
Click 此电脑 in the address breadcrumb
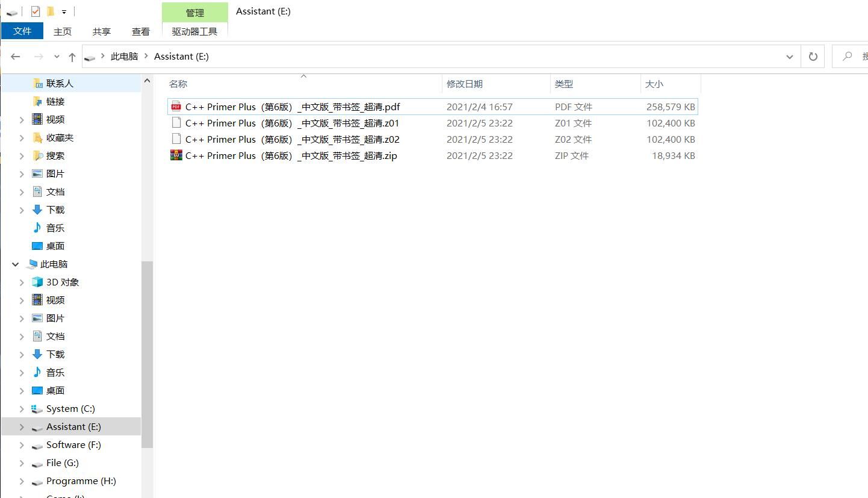(124, 57)
